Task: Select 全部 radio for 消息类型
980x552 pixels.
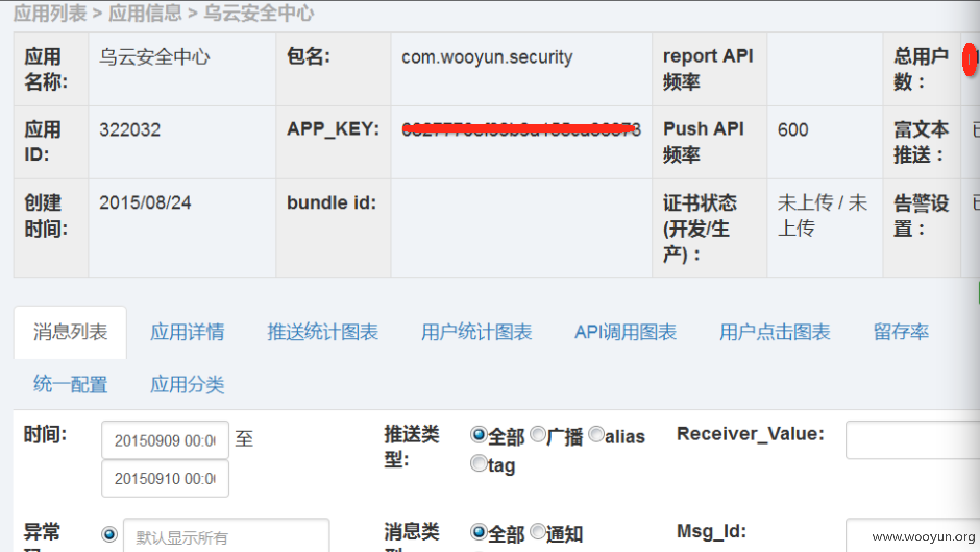Action: (x=478, y=532)
